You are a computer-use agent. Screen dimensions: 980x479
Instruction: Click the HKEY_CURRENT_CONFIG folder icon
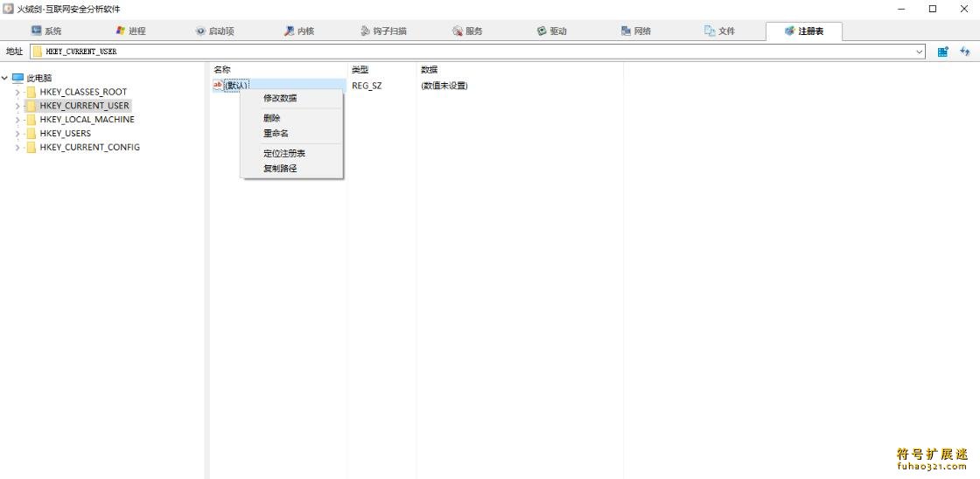(31, 148)
